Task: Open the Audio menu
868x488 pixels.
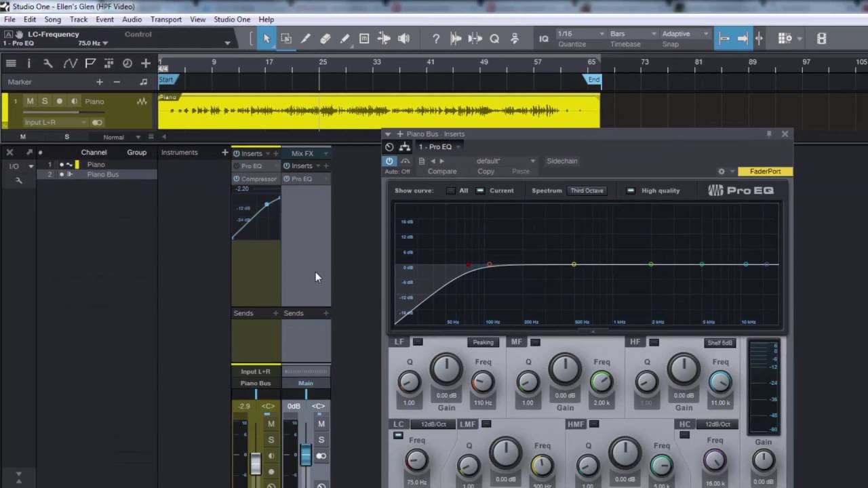Action: (132, 20)
